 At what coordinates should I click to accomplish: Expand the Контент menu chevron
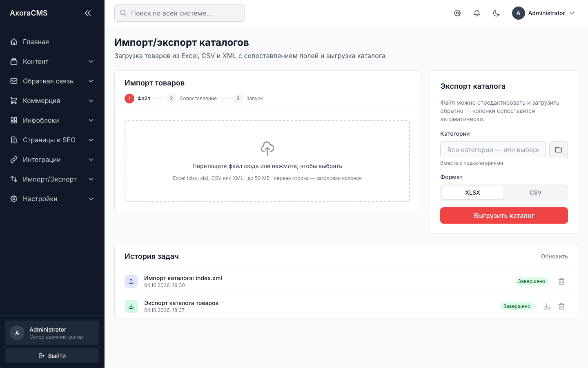coord(91,61)
